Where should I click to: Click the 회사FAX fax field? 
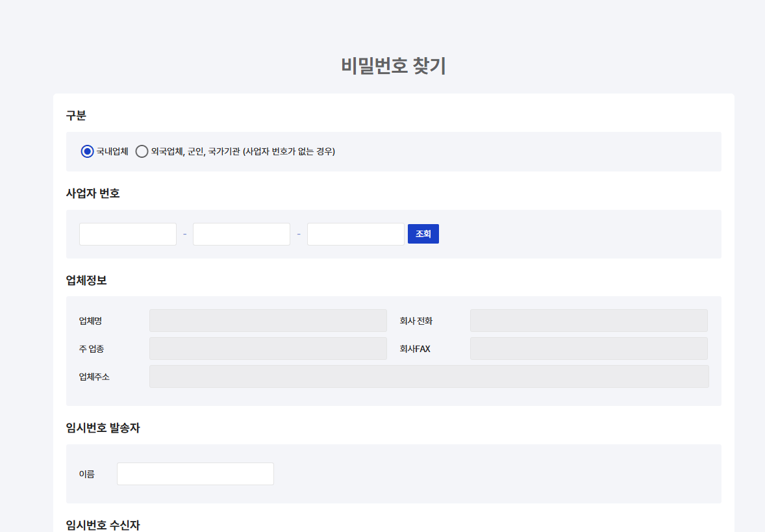tap(588, 348)
